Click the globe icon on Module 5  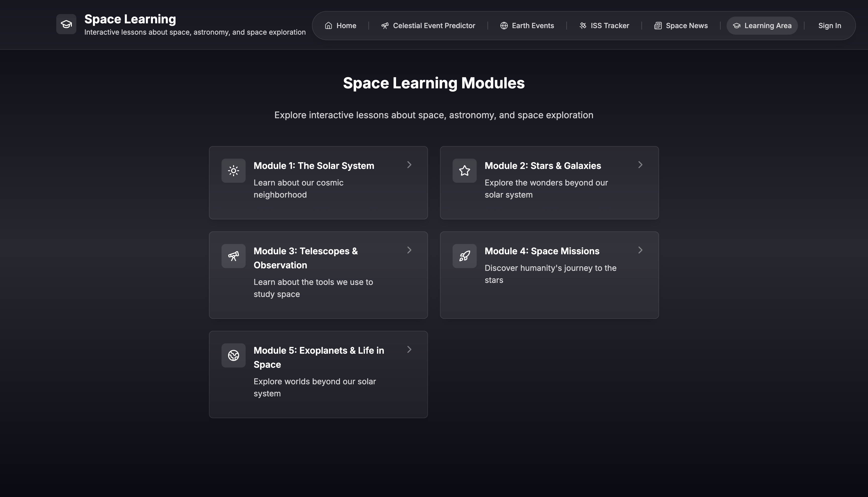[x=233, y=355]
